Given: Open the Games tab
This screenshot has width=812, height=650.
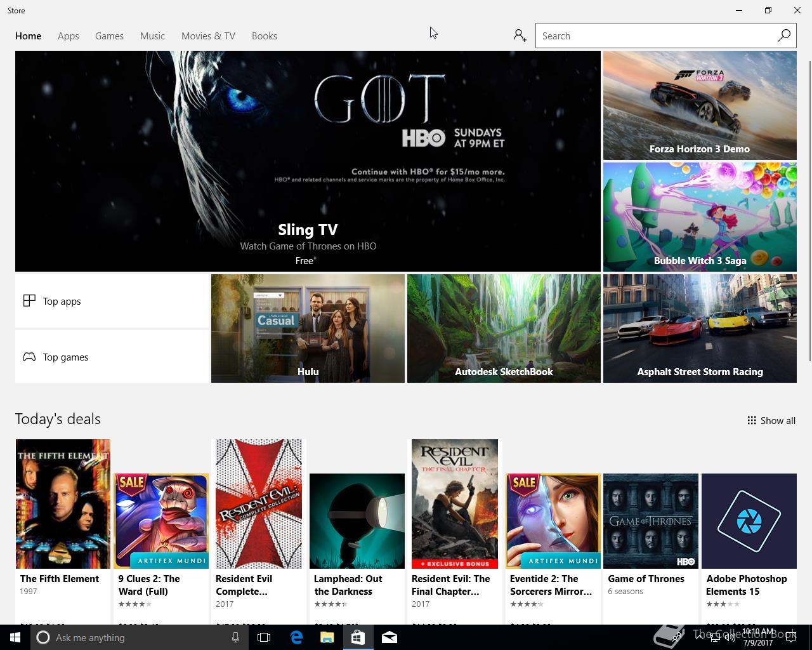Looking at the screenshot, I should 109,36.
